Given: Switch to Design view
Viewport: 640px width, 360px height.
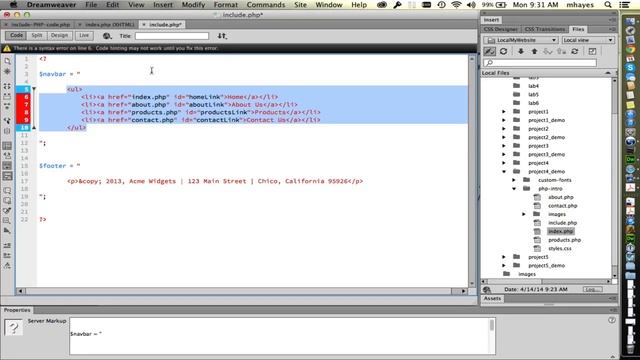Looking at the screenshot, I should [x=59, y=36].
